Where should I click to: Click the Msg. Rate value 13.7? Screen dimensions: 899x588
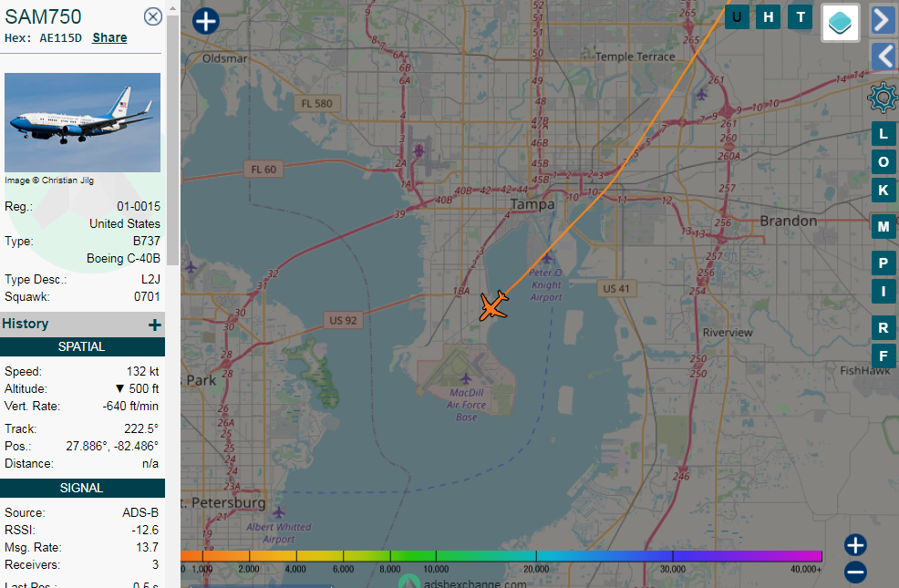pos(147,547)
